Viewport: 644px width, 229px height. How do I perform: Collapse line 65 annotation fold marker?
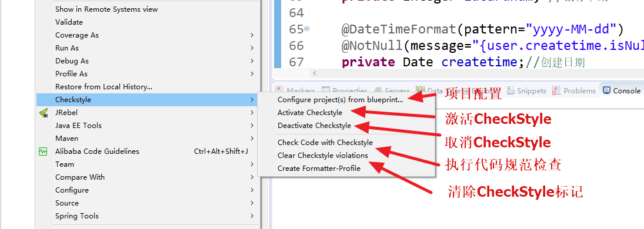(307, 29)
